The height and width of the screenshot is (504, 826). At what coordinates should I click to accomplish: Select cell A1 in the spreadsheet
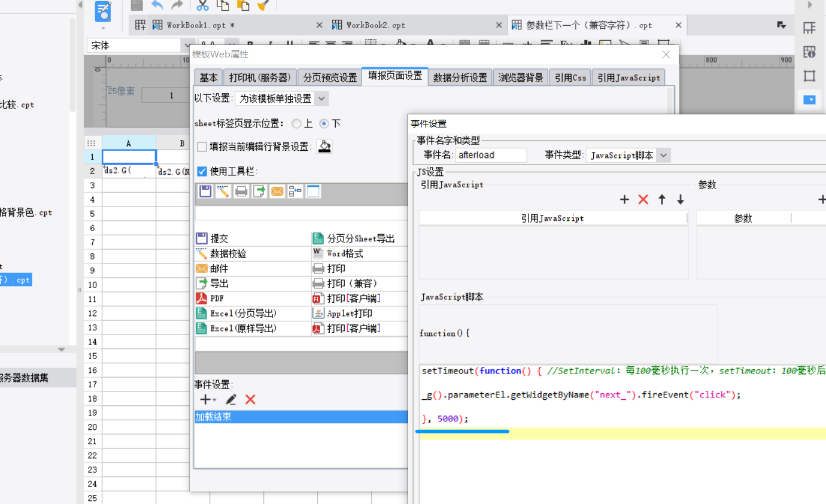click(x=129, y=157)
